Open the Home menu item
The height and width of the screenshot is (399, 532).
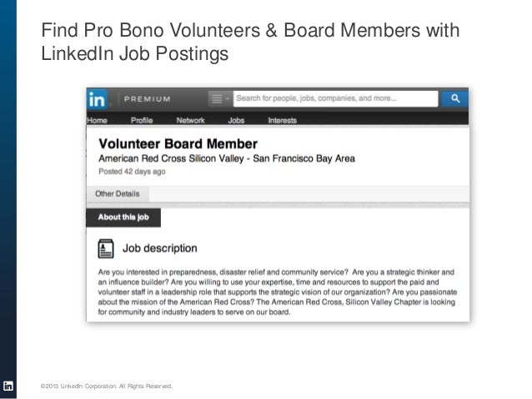coord(97,120)
